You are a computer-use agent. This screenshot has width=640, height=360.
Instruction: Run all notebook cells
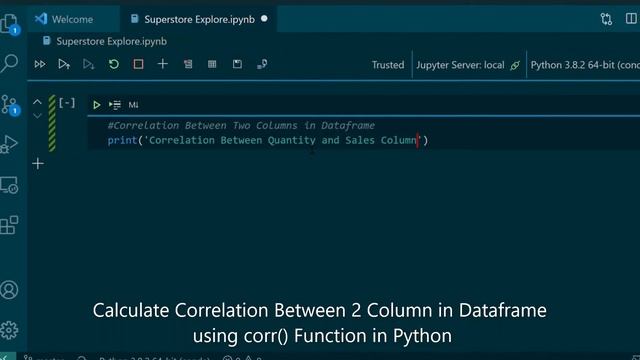pyautogui.click(x=40, y=64)
